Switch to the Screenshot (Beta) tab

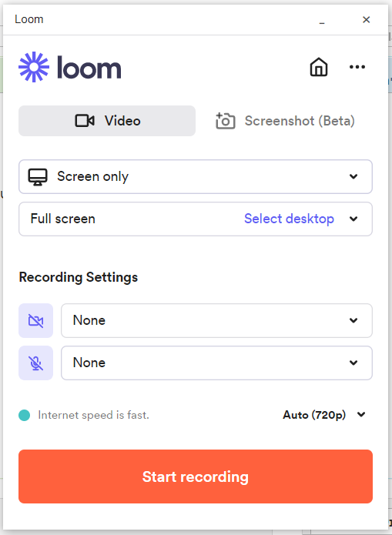[x=285, y=121]
